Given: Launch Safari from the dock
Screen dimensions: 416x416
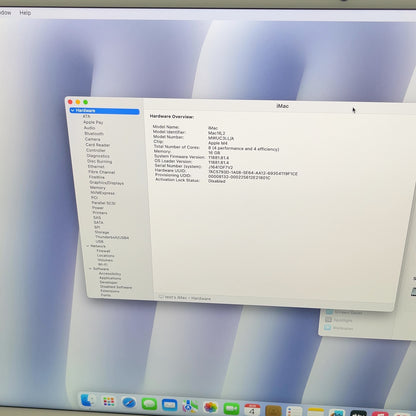Looking at the screenshot, I should 129,403.
